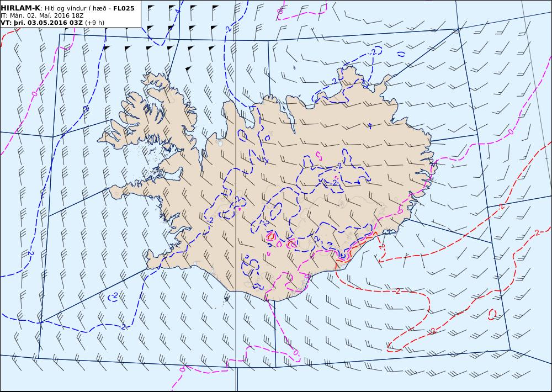552x392 pixels.
Task: Click the "FL025" flight level label
Action: point(124,8)
